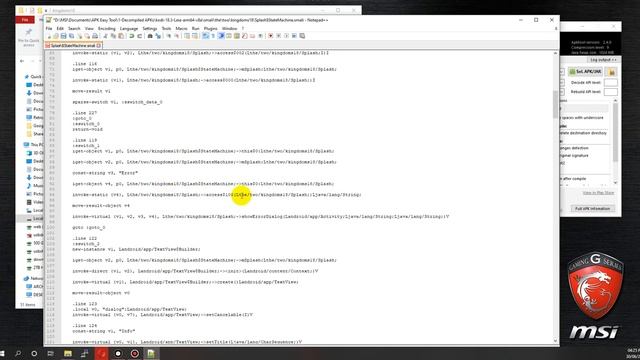Switch to Notepad++ on the taskbar
The image size is (640, 360).
pos(151,353)
